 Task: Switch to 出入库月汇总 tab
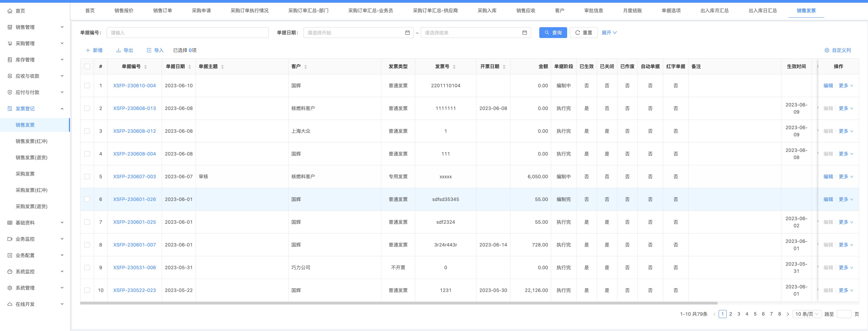pyautogui.click(x=714, y=10)
